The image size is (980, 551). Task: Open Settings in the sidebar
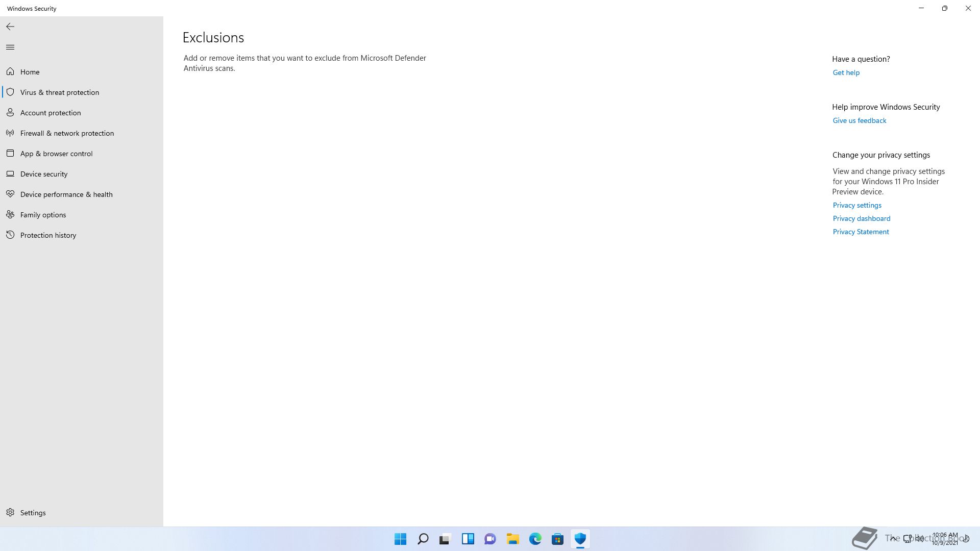click(82, 513)
